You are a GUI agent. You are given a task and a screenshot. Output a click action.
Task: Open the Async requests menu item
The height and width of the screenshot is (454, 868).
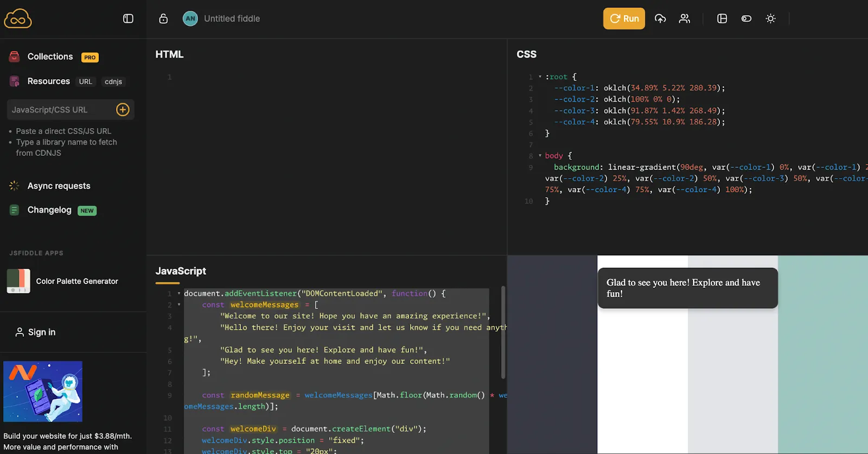click(x=59, y=186)
